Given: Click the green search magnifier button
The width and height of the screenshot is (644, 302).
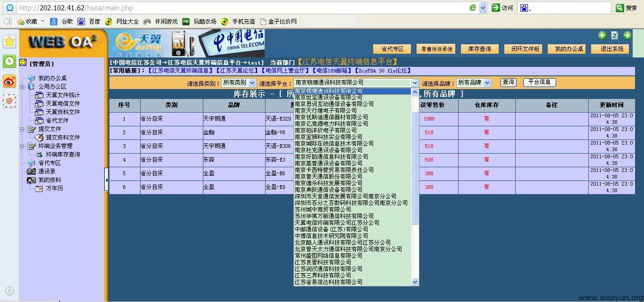Looking at the screenshot, I should point(620,8).
